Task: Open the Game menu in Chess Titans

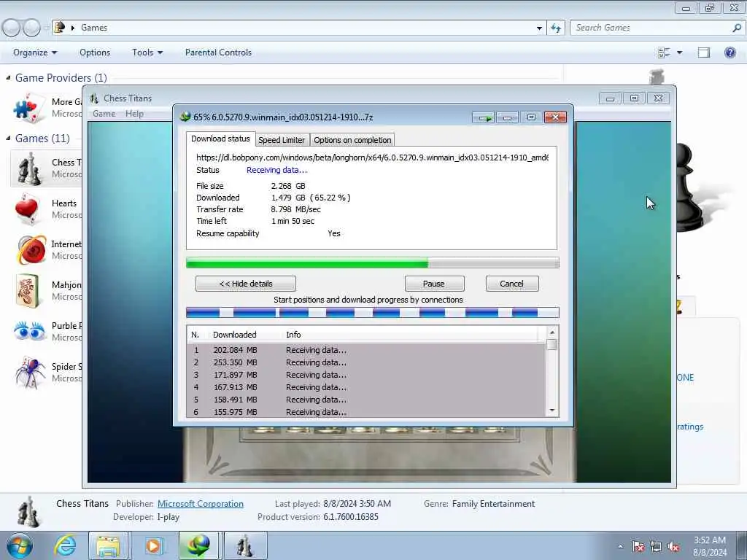Action: point(104,114)
